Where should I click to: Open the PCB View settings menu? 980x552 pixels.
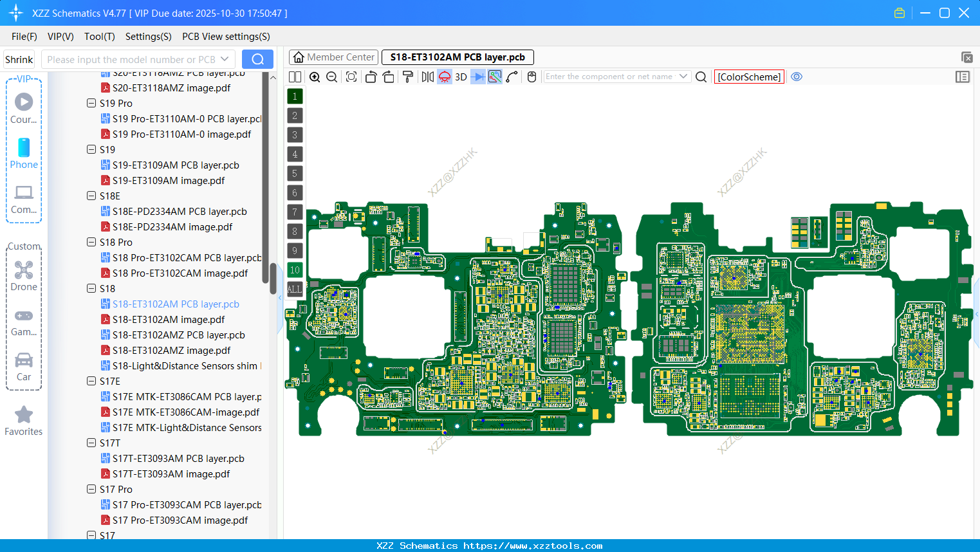pos(225,37)
